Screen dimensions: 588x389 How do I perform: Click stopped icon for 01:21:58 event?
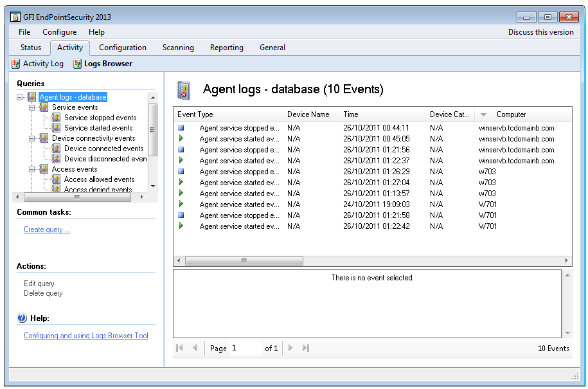181,215
